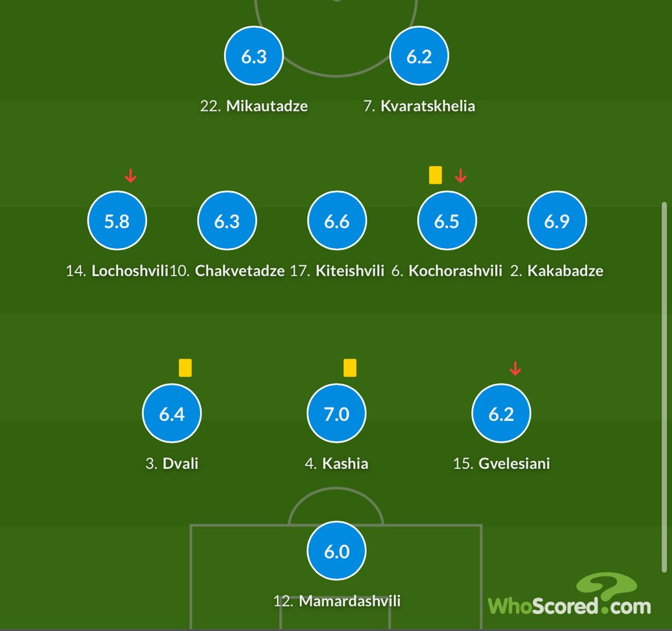Click Mikautadze's 6.3 rating circle
This screenshot has width=672, height=631.
[x=254, y=56]
